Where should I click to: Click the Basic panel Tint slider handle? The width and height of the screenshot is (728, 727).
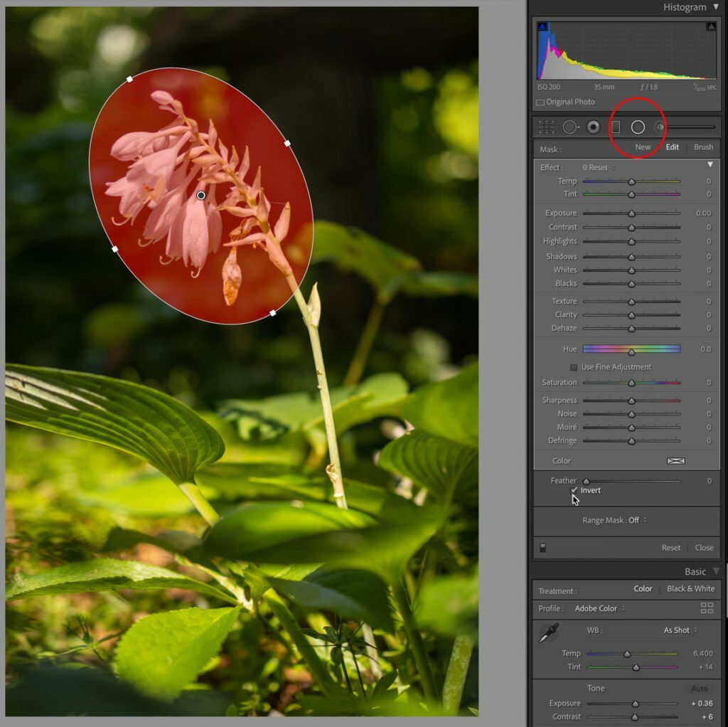(x=636, y=667)
